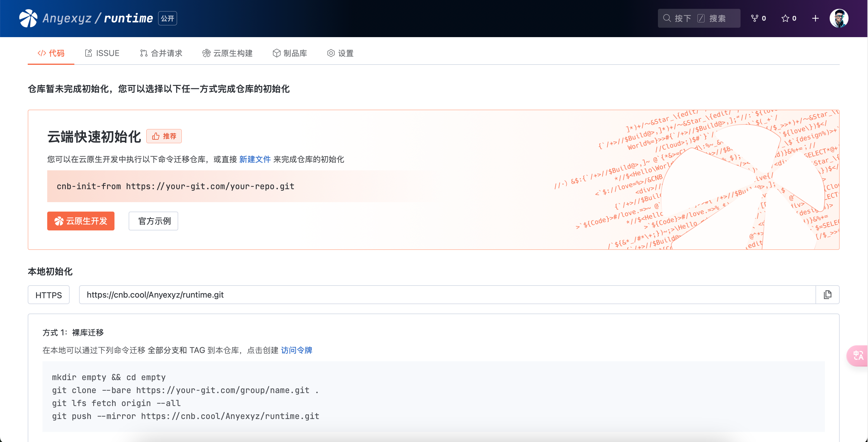This screenshot has width=868, height=442.
Task: Select the 代码 code tab
Action: pyautogui.click(x=51, y=53)
